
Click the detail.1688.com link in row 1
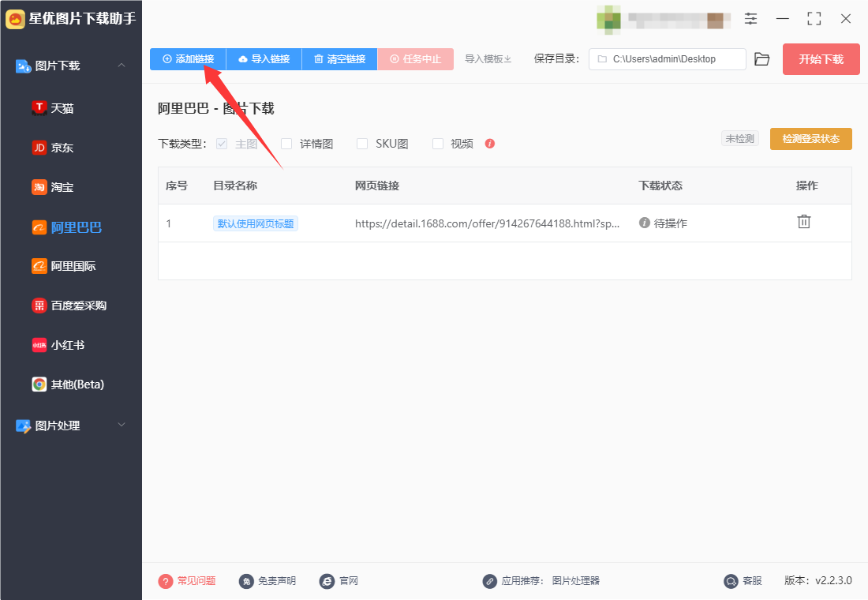click(487, 223)
